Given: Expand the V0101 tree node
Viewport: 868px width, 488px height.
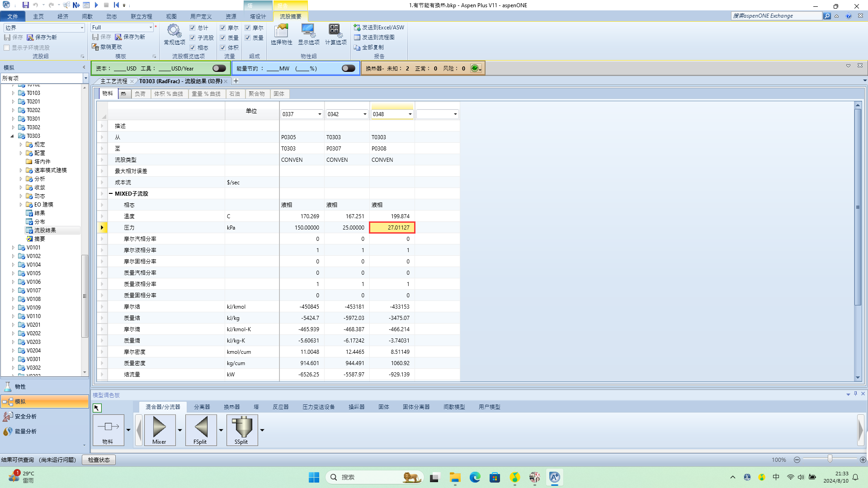Looking at the screenshot, I should tap(13, 248).
